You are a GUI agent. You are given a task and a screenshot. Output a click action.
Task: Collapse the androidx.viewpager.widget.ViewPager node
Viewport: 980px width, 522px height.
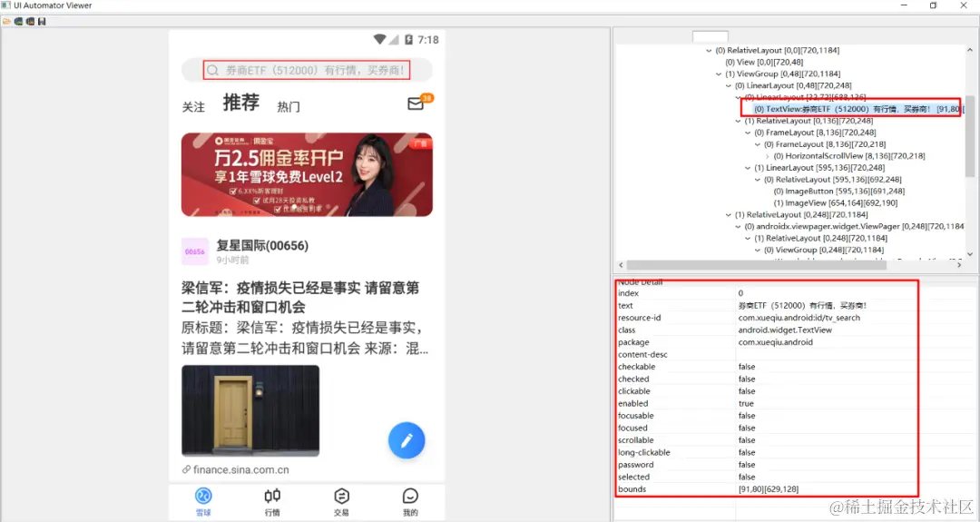738,227
